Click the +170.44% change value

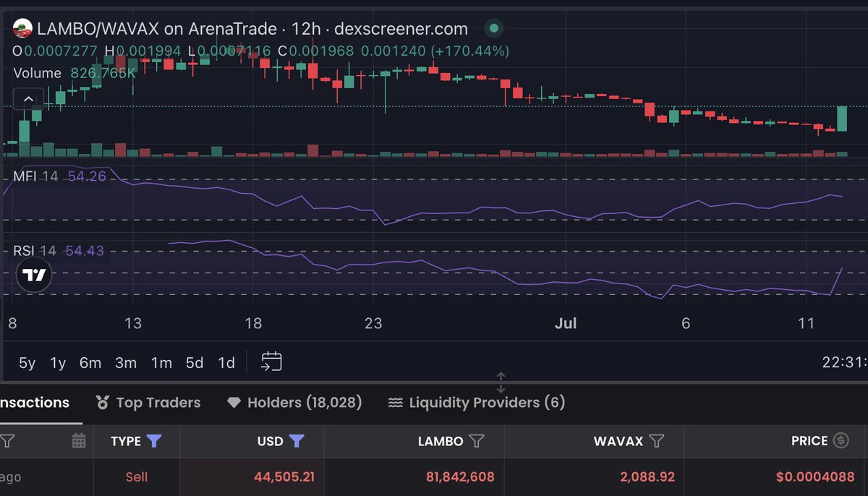click(x=470, y=51)
